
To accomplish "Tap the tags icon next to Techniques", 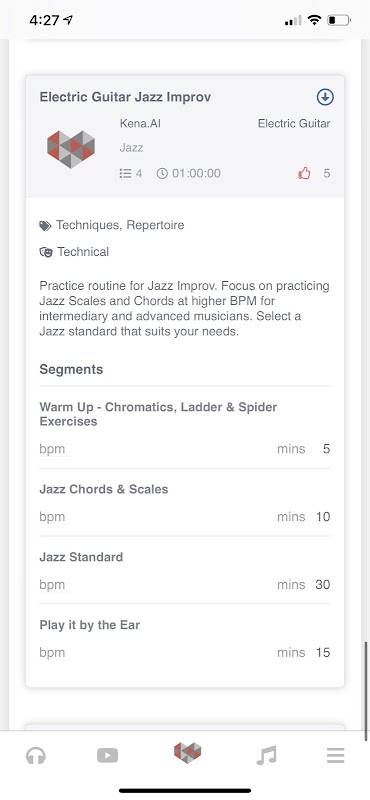I will click(45, 226).
